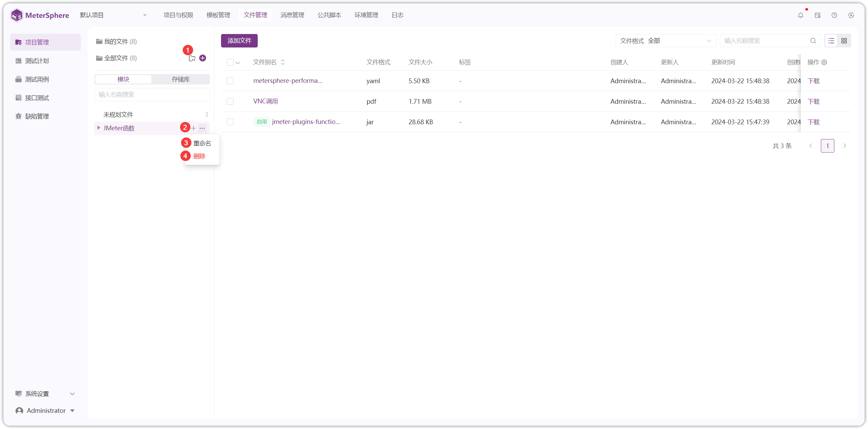The width and height of the screenshot is (868, 429).
Task: Switch to the 存储库 tab
Action: coord(181,79)
